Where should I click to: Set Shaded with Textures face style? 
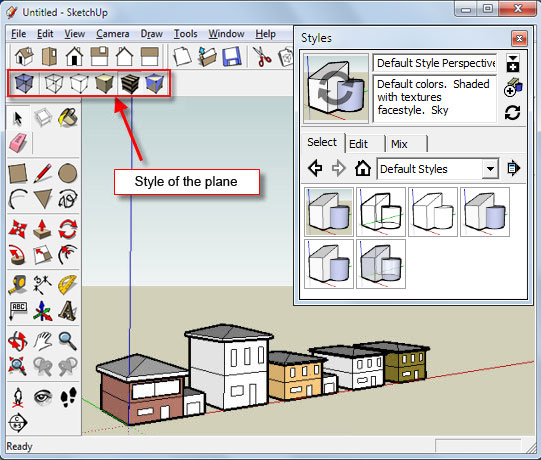(x=129, y=84)
